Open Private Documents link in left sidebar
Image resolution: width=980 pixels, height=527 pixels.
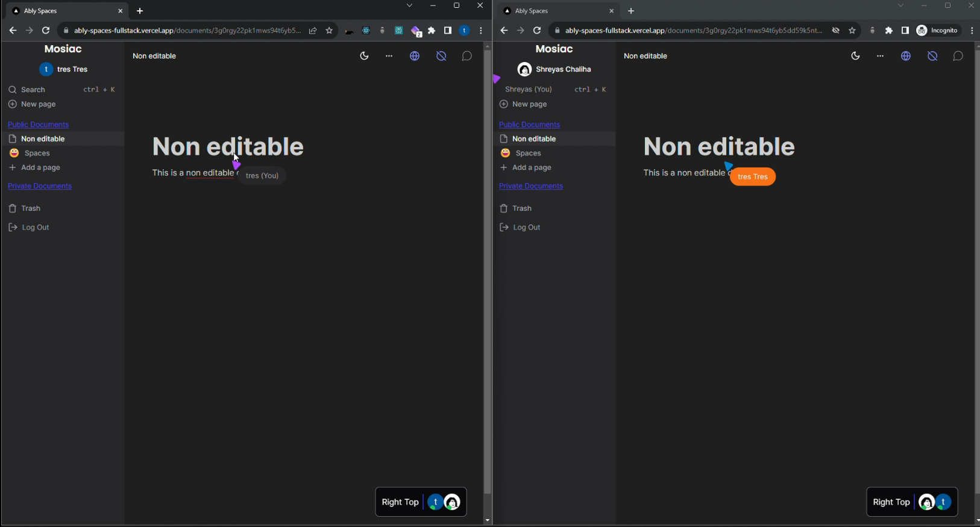click(40, 186)
